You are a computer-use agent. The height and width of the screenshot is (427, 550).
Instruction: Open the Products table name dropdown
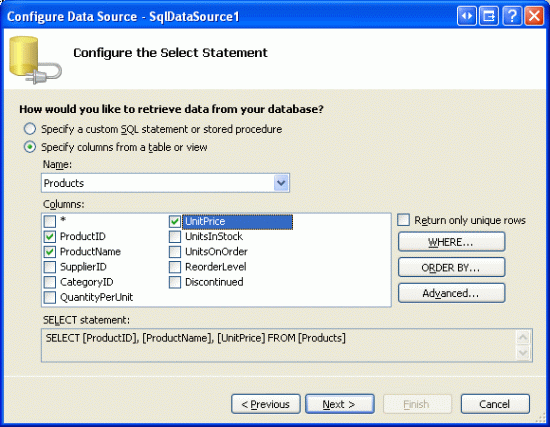point(281,183)
